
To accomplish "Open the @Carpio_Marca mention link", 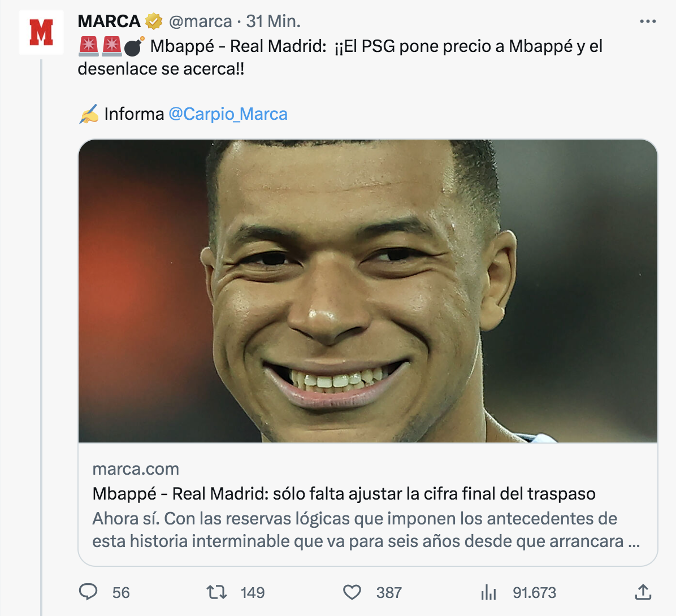I will pos(228,114).
